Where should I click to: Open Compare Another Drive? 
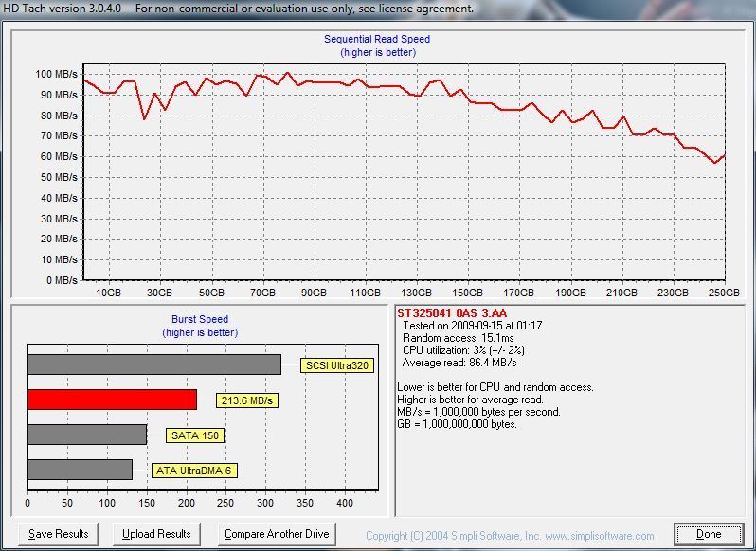coord(277,534)
